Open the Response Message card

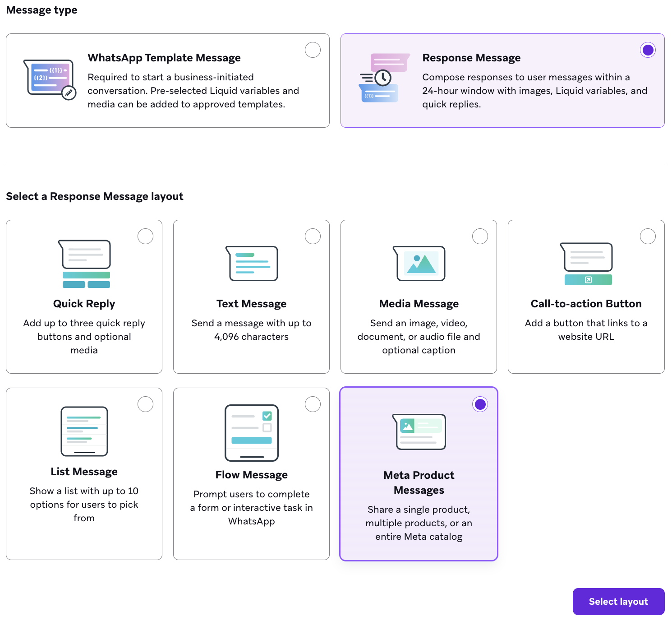(502, 80)
